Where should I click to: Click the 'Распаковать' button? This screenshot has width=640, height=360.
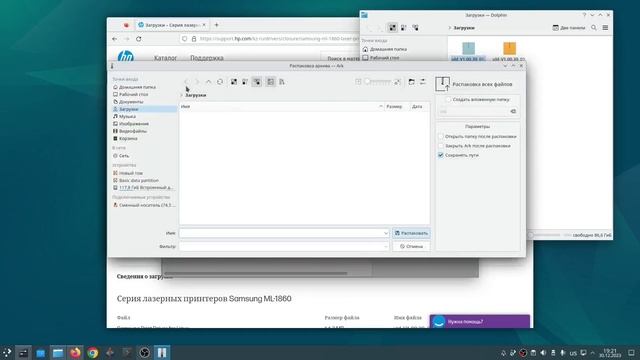tap(411, 233)
